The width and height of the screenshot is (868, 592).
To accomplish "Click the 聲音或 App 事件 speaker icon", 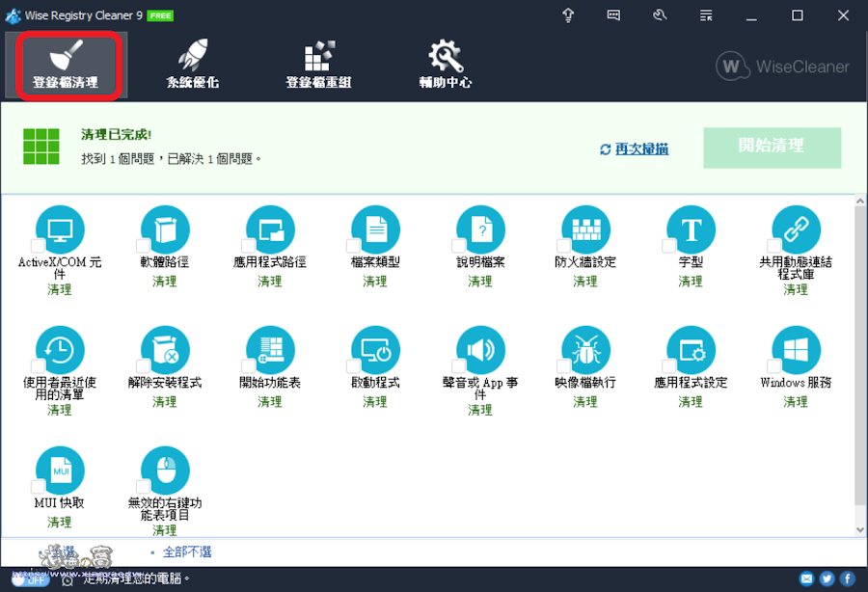I will [480, 350].
